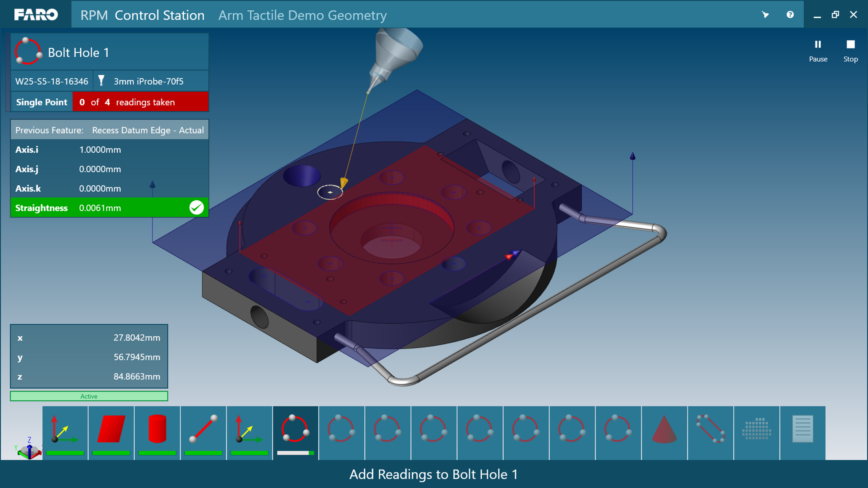The image size is (868, 488).
Task: Select the second alignment coordinate step
Action: coord(250,432)
